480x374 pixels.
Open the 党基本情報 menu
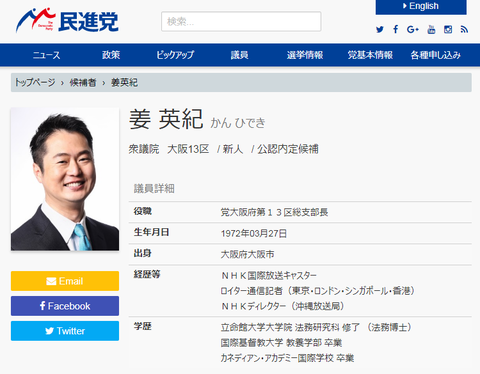click(370, 55)
